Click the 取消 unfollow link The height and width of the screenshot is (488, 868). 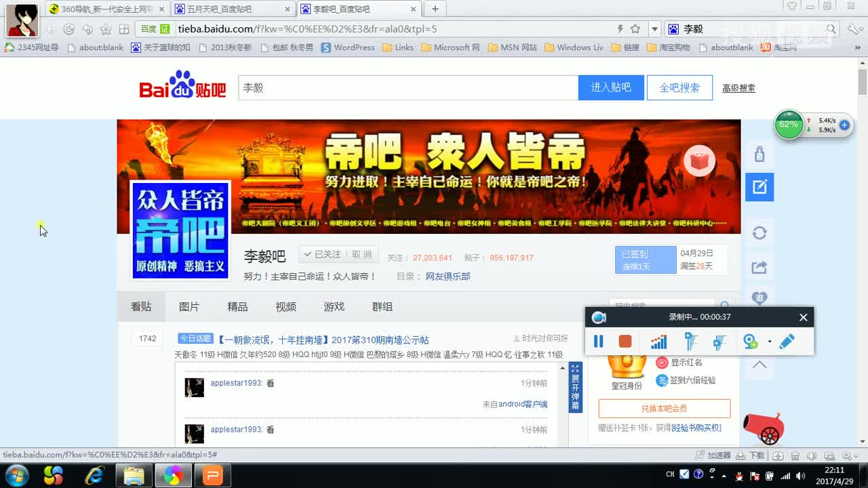[x=362, y=254]
